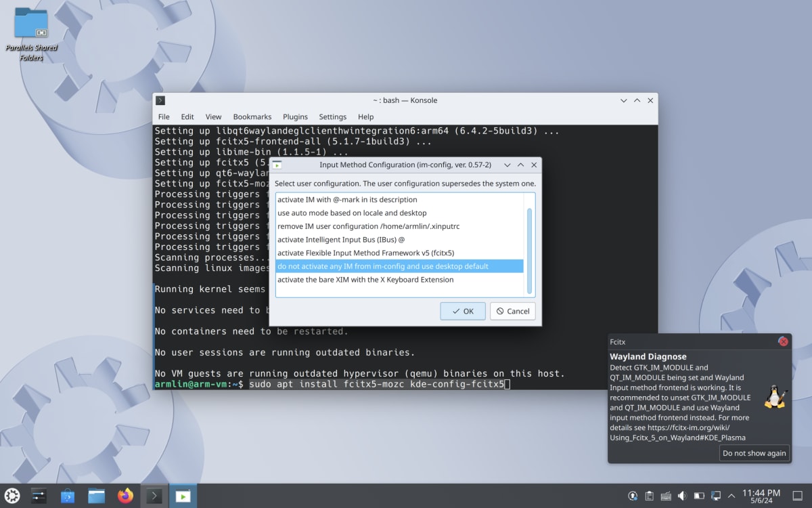The height and width of the screenshot is (508, 812).
Task: Click the Konsole command prompt line
Action: tap(332, 384)
